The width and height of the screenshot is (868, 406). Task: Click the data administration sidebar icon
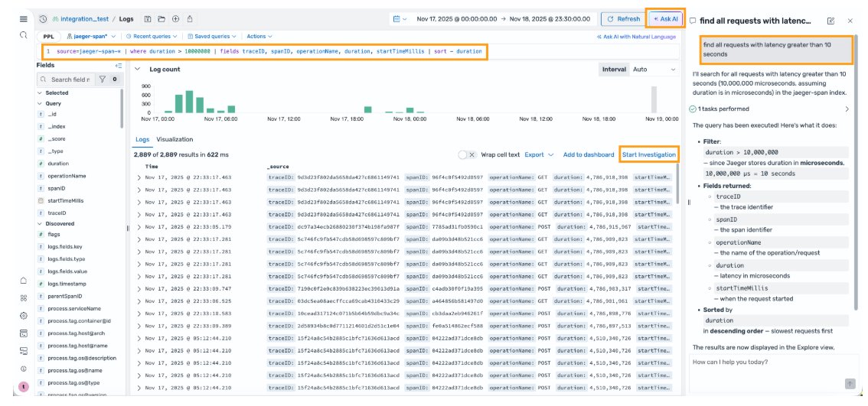[23, 351]
